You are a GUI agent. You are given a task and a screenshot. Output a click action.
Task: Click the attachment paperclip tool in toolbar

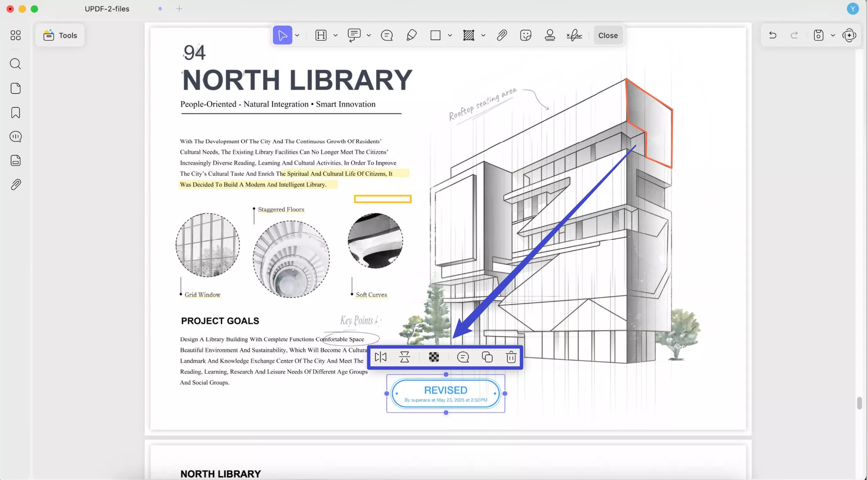(x=502, y=35)
